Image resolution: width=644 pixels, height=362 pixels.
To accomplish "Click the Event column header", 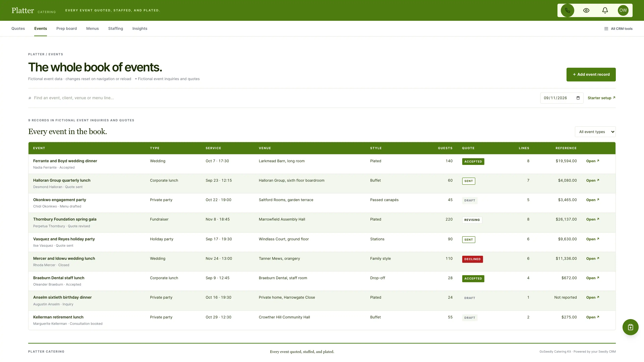I will pos(39,148).
